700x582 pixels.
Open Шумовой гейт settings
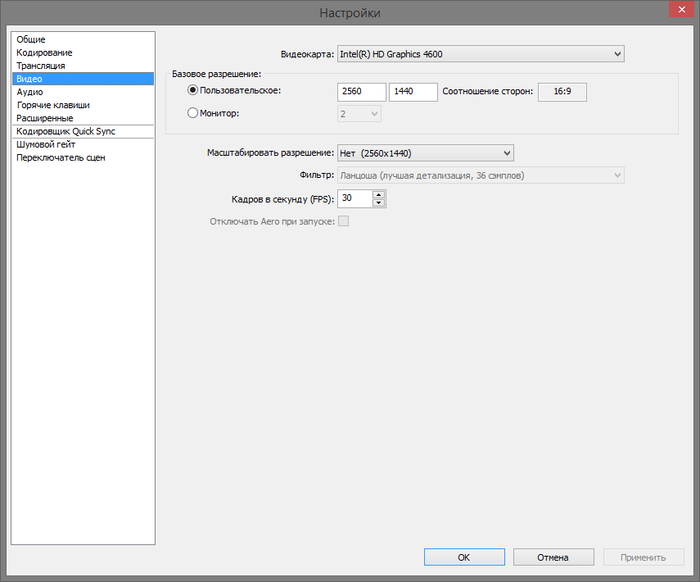[x=46, y=144]
